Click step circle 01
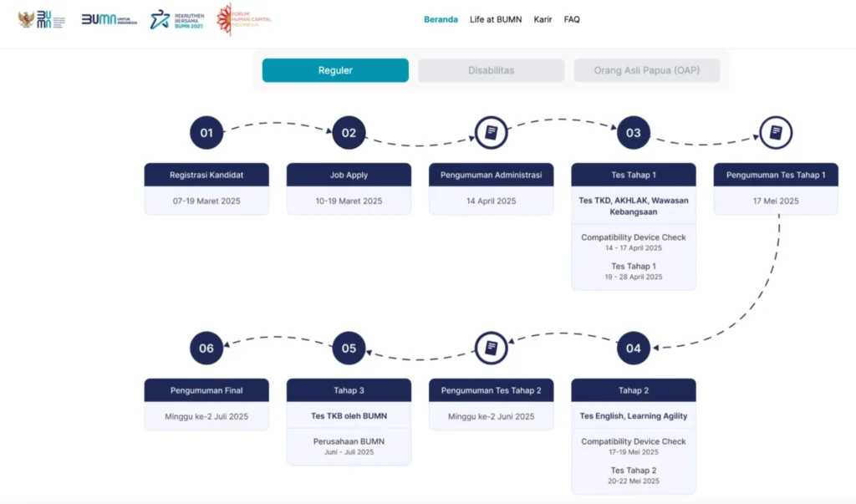856x504 pixels. (206, 133)
